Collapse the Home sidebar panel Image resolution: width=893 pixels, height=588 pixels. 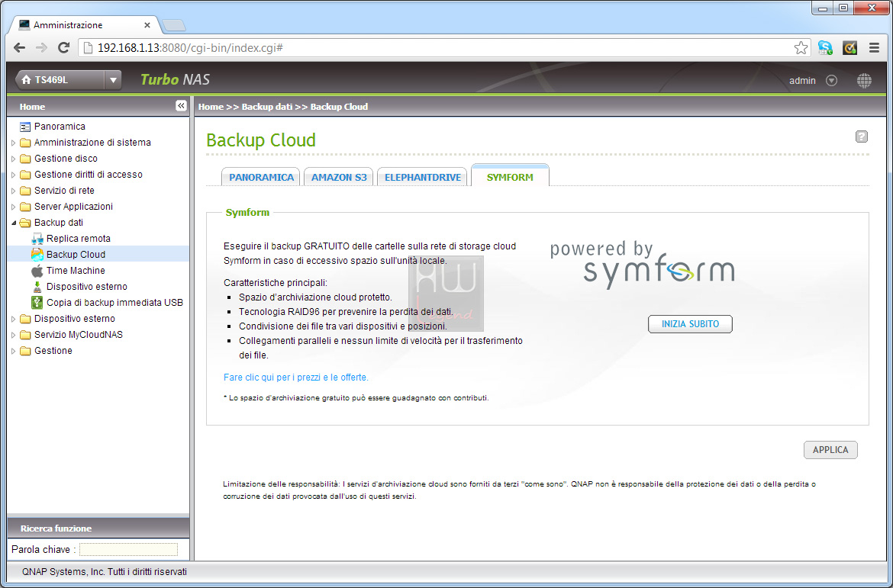181,106
